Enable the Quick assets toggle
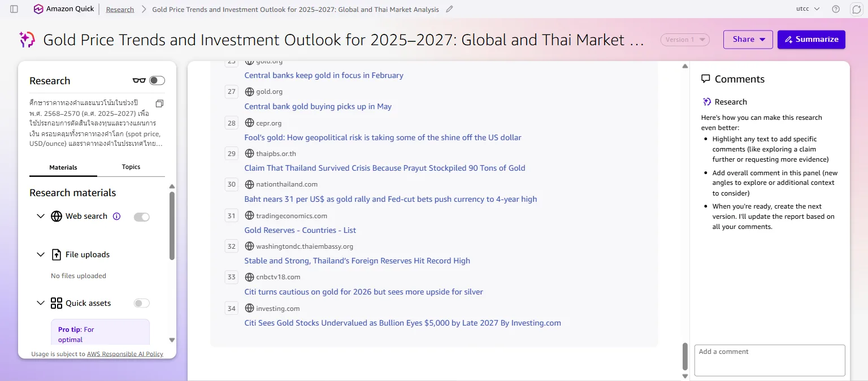Viewport: 868px width, 381px height. pyautogui.click(x=142, y=303)
